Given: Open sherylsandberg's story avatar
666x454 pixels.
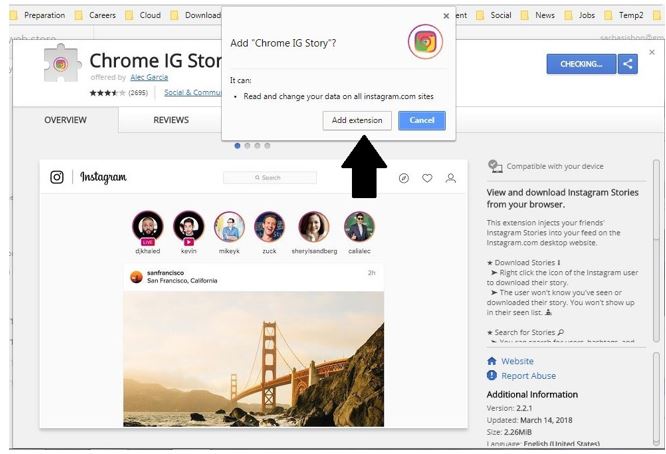Looking at the screenshot, I should click(x=314, y=227).
